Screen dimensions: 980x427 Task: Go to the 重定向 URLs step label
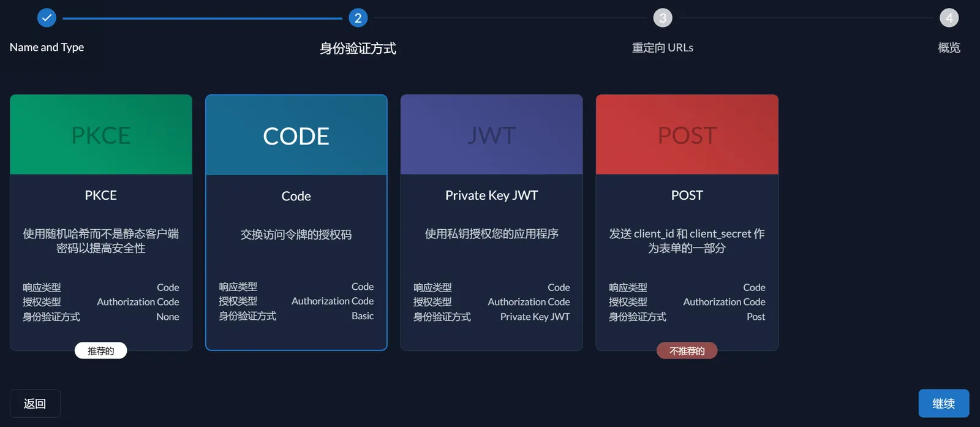[662, 48]
